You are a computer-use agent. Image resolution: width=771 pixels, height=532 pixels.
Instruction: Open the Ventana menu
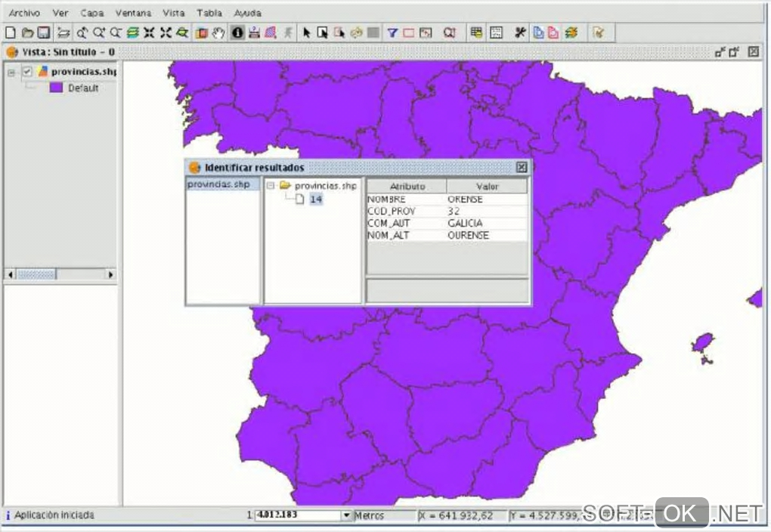133,13
